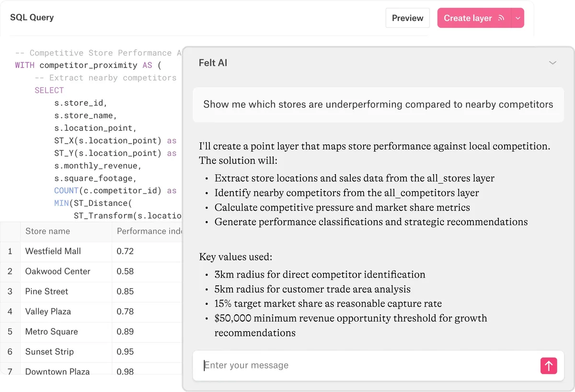Select performance value 0.78
Screen dimensions: 575x392
(x=147, y=312)
